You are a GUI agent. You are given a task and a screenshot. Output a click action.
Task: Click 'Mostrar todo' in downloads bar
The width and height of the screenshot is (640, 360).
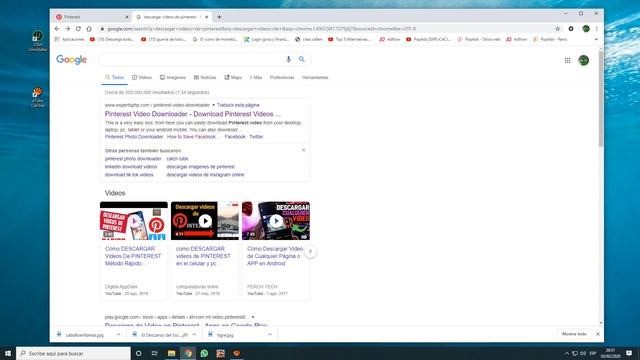(574, 334)
